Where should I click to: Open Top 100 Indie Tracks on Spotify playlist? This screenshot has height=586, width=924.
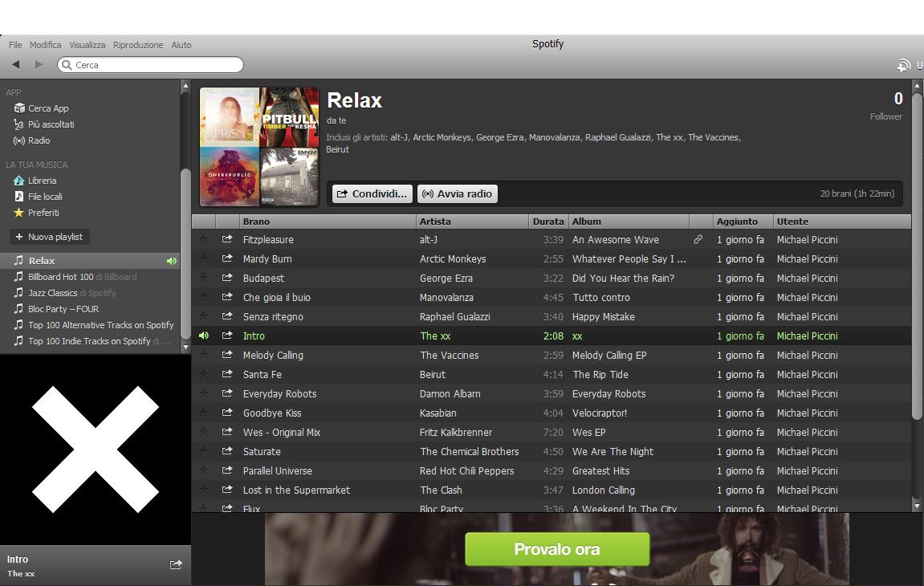[90, 340]
